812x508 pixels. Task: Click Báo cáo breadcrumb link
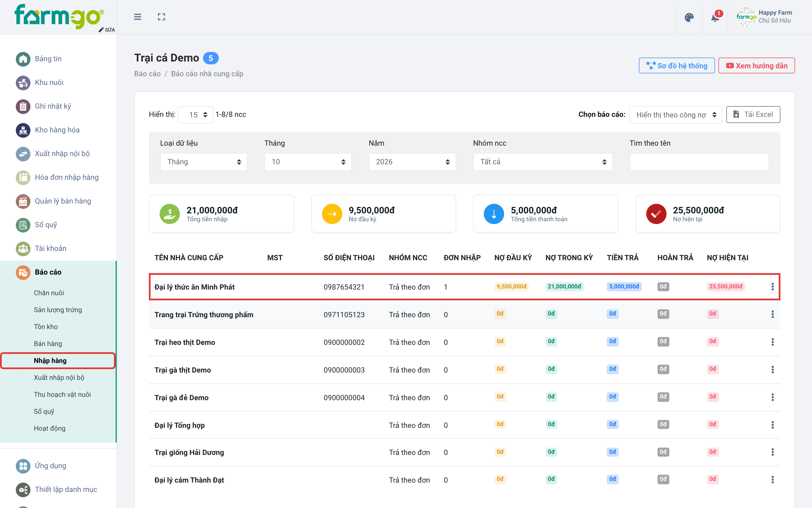click(147, 74)
